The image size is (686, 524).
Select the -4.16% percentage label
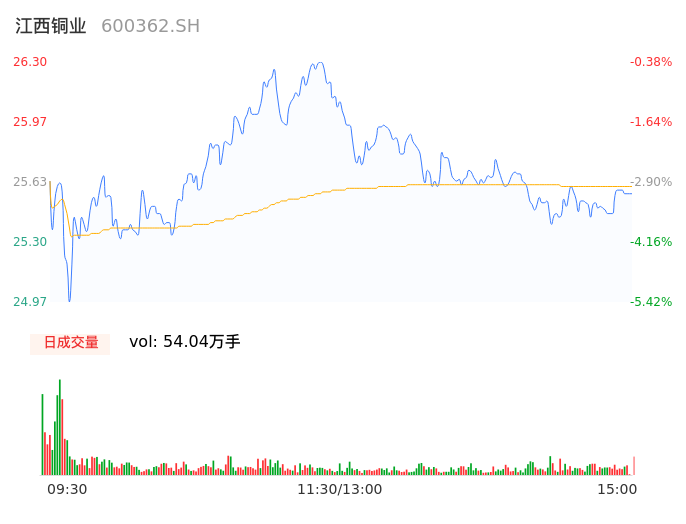tap(651, 242)
